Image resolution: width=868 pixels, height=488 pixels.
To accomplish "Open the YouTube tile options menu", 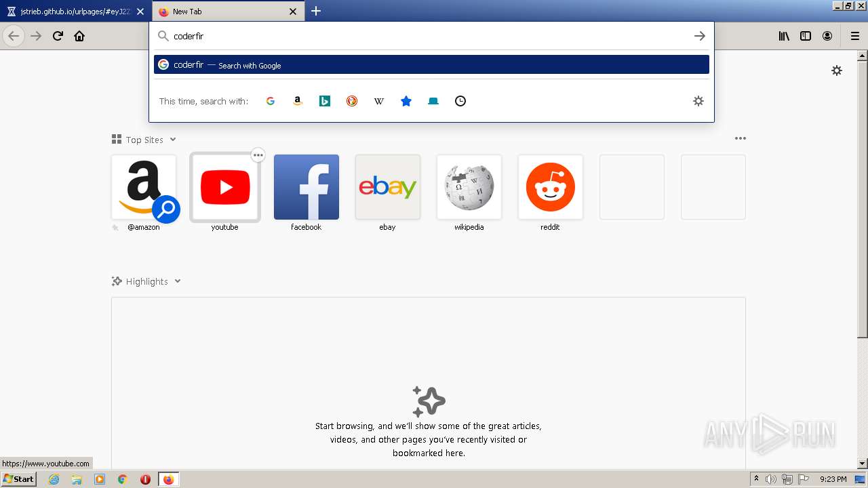I will coord(258,155).
